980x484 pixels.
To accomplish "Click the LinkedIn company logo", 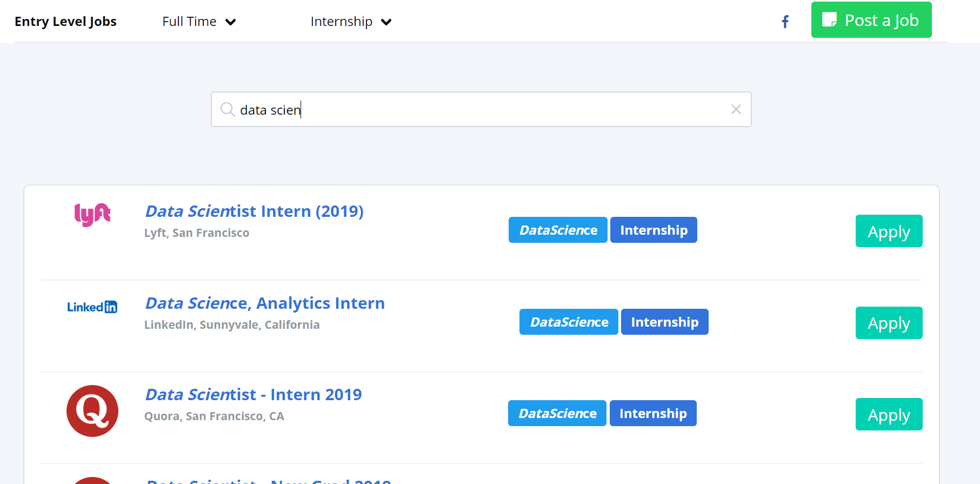I will point(92,307).
